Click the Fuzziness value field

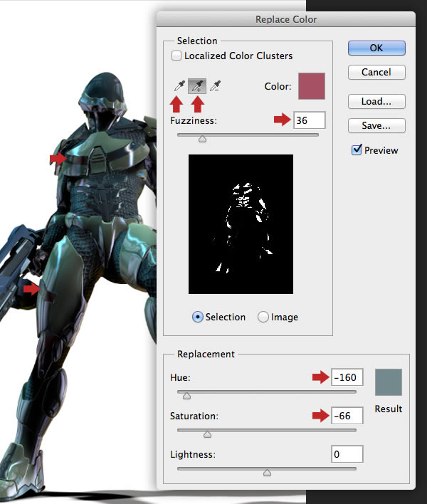(309, 120)
